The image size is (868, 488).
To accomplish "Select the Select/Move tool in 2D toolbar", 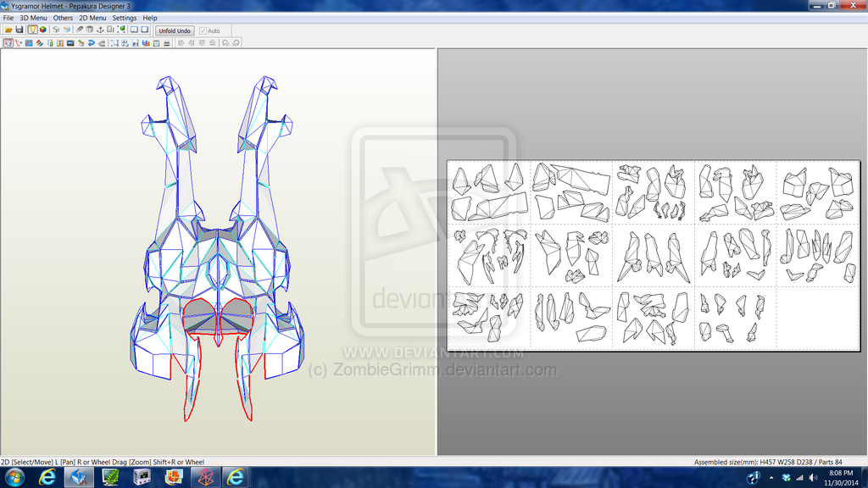I will (8, 43).
